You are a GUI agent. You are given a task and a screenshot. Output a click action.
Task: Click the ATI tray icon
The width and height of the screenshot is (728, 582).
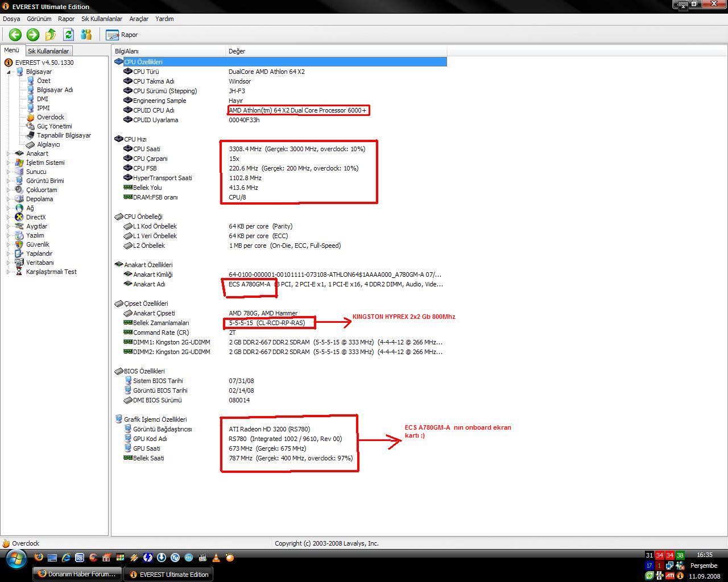tap(670, 576)
